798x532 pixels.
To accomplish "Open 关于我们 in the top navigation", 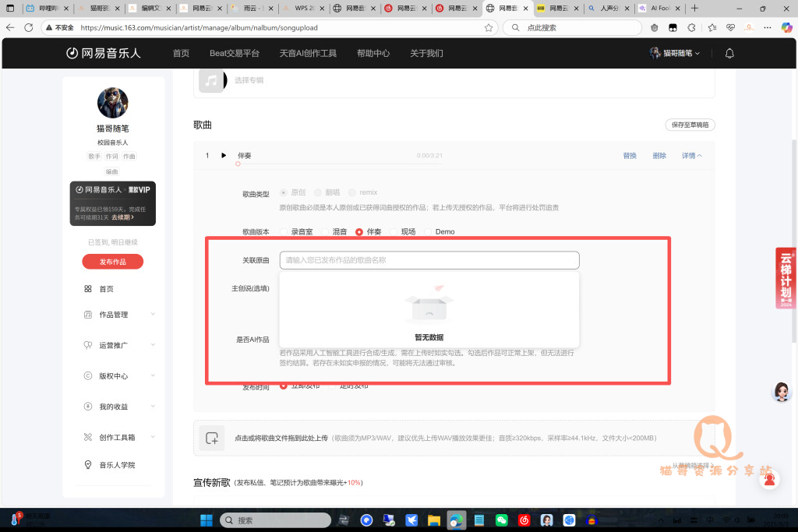I will pos(426,53).
